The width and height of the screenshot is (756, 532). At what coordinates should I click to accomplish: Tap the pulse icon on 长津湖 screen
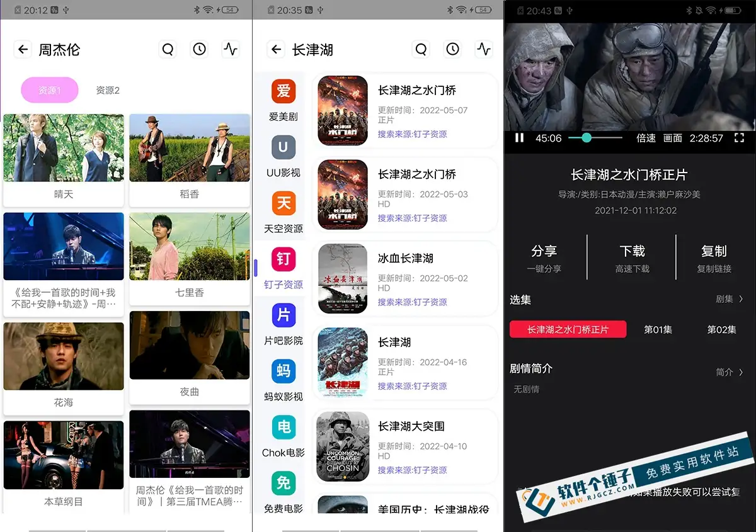coord(484,49)
